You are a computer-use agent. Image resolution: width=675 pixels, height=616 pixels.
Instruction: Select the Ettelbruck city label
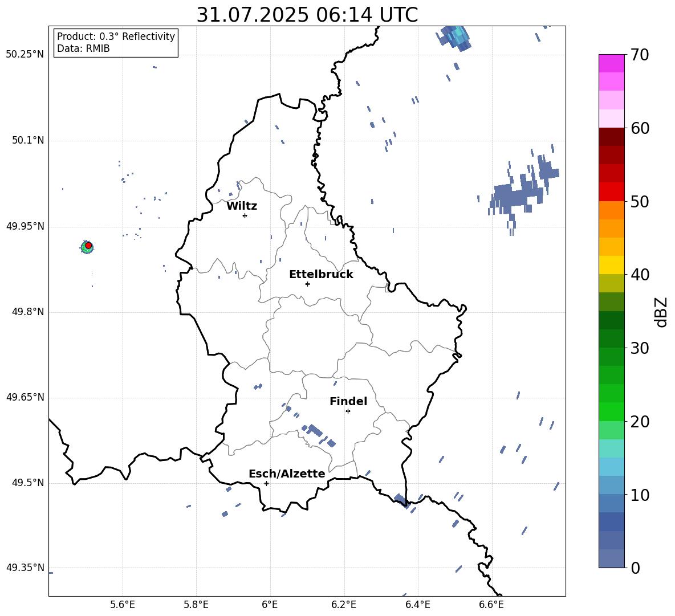coord(321,275)
